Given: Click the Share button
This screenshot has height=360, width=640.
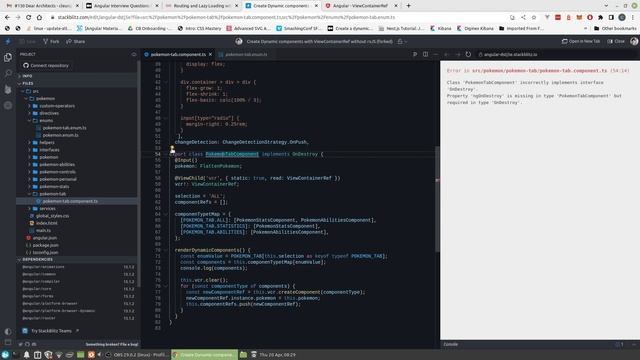Looking at the screenshot, I should coord(76,41).
